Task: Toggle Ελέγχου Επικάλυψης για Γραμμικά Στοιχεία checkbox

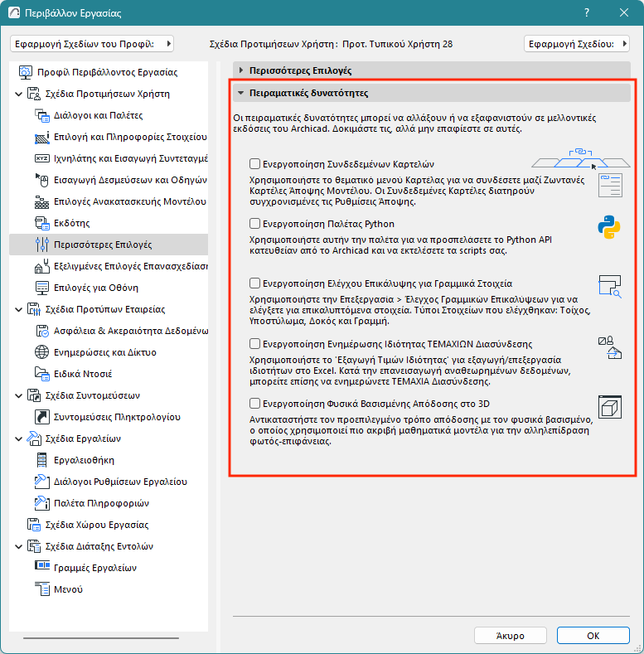Action: (x=254, y=283)
